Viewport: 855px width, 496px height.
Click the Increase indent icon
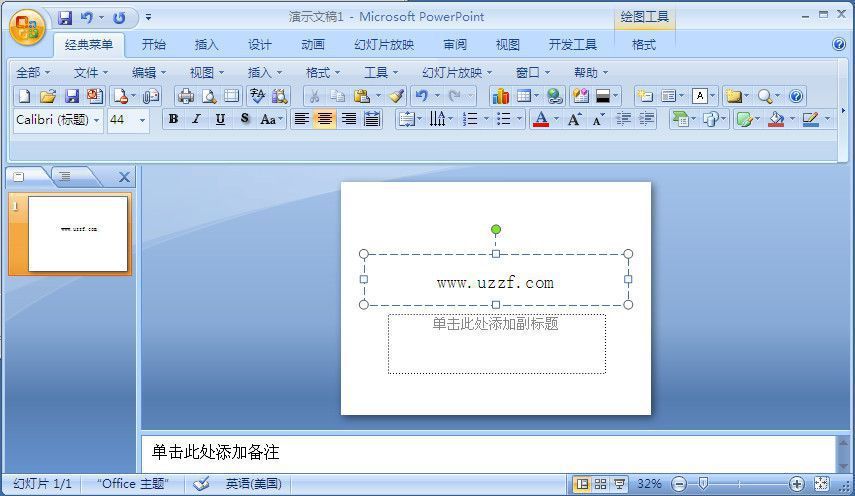[646, 119]
